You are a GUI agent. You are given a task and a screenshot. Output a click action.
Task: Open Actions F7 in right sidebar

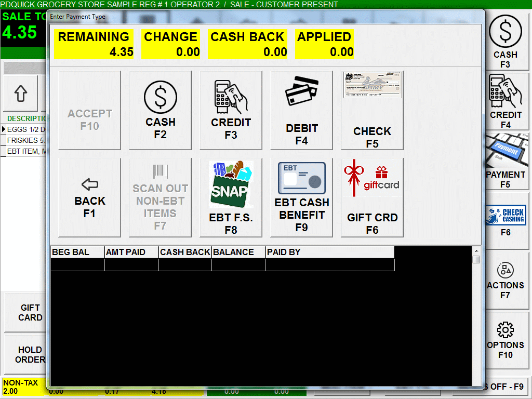506,281
